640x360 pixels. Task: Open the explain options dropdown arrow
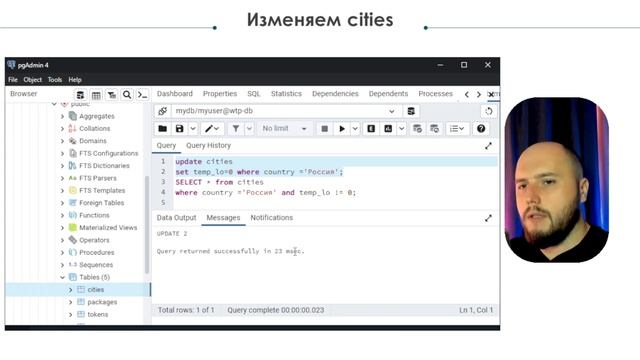click(402, 129)
